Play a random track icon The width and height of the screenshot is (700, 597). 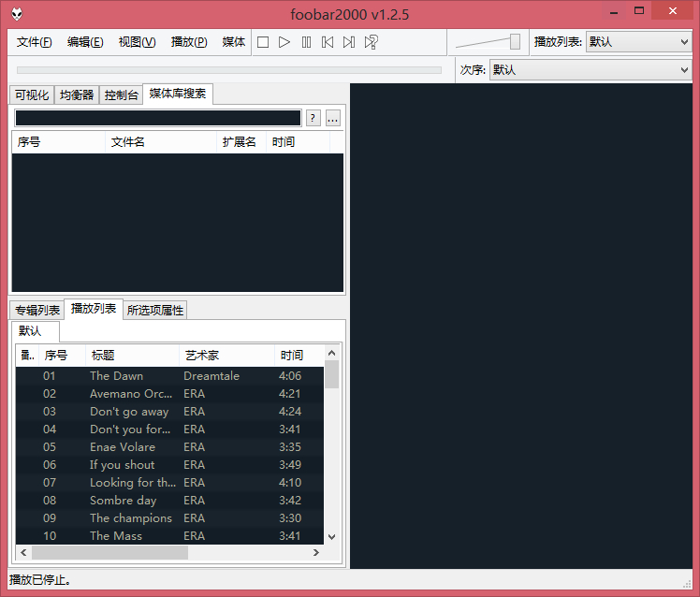point(371,42)
